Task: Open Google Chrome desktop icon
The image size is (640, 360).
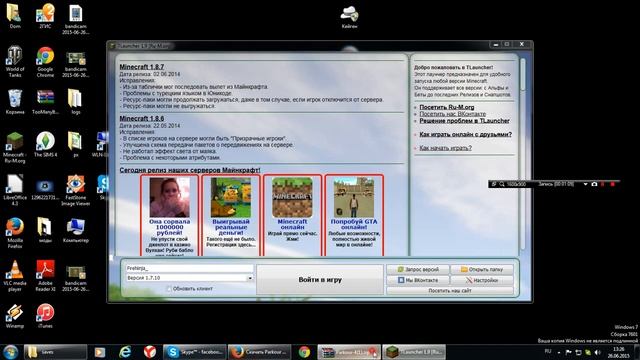Action: (x=45, y=61)
